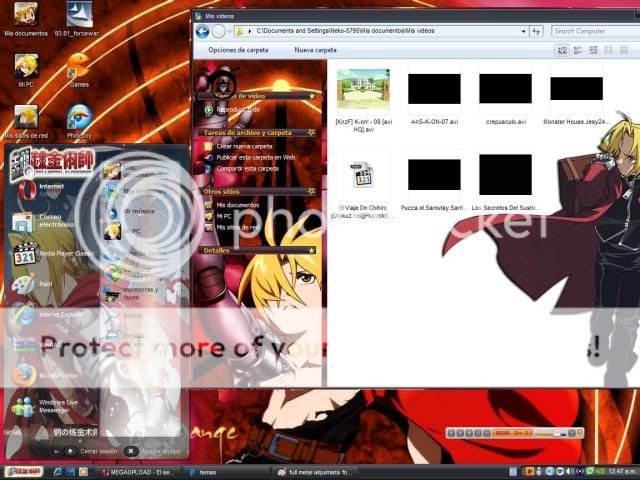Viewport: 640px width, 480px height.
Task: Click Cerrar sesión button in Start menu
Action: pos(92,451)
